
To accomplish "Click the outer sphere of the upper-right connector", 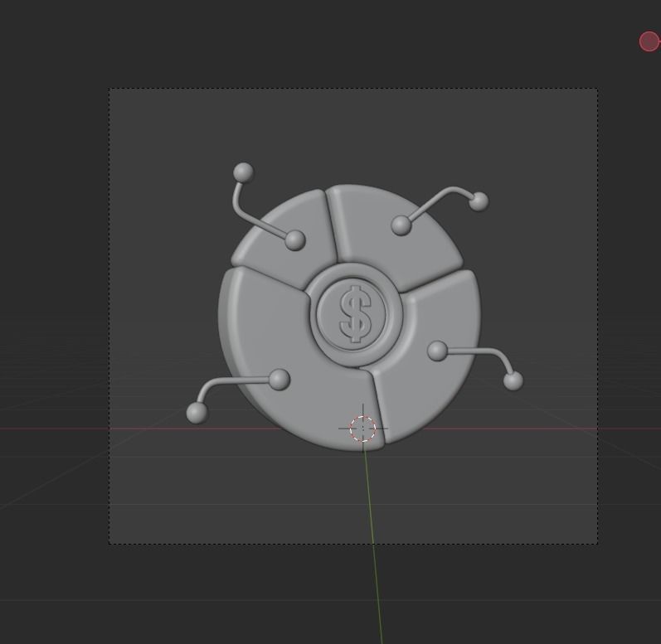I will pos(479,201).
